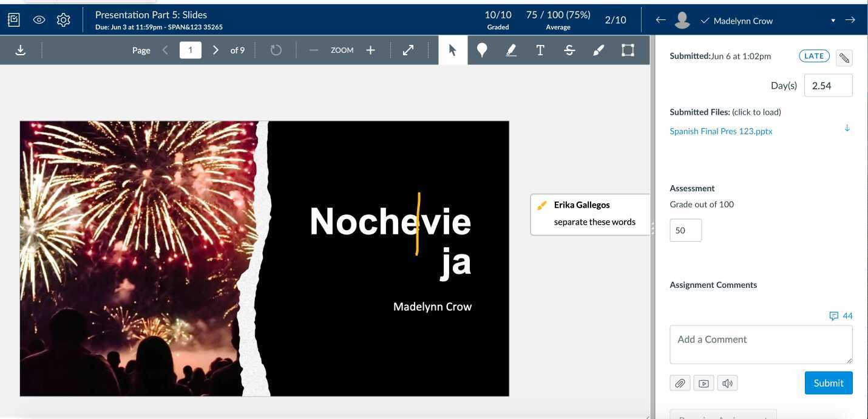Screen dimensions: 868x419
Task: Zoom in on the document
Action: [370, 50]
